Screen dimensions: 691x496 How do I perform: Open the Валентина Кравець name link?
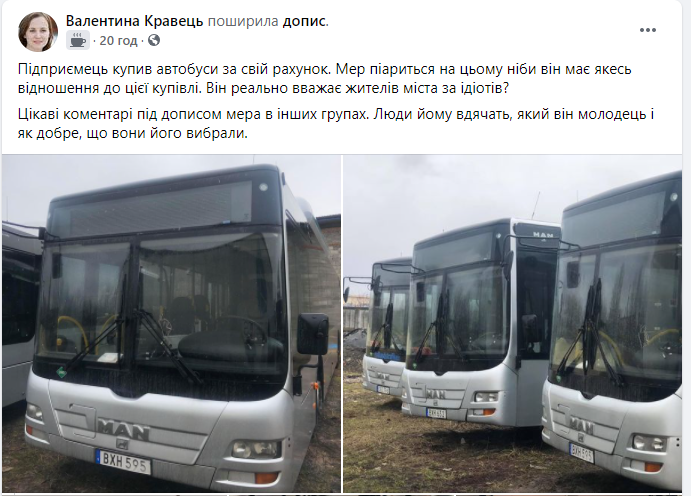click(134, 21)
